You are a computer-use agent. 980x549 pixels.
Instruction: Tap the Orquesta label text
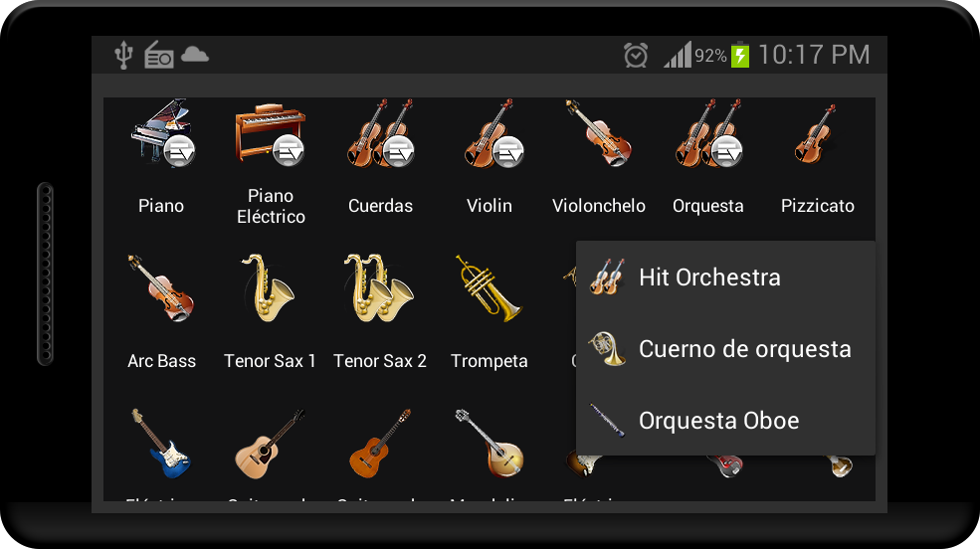(708, 206)
